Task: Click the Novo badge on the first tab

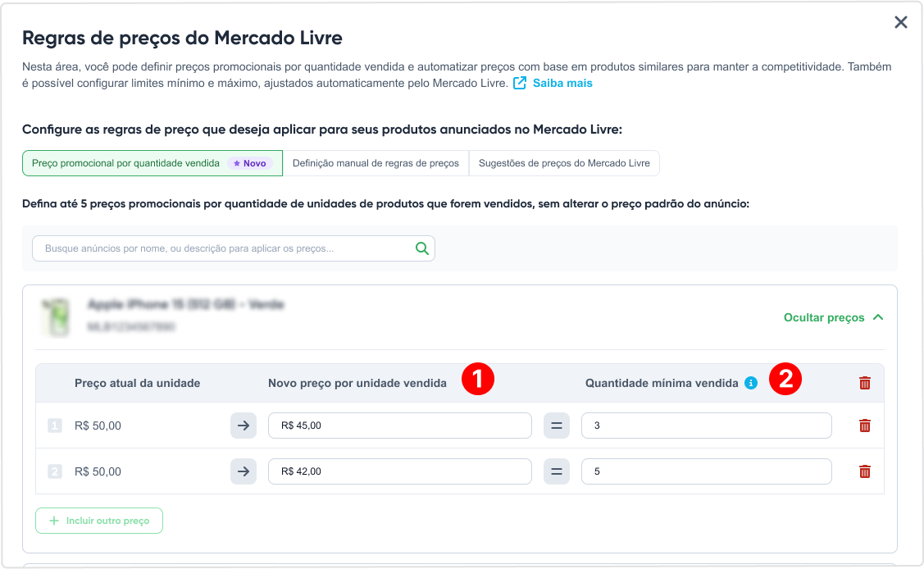Action: (x=250, y=163)
